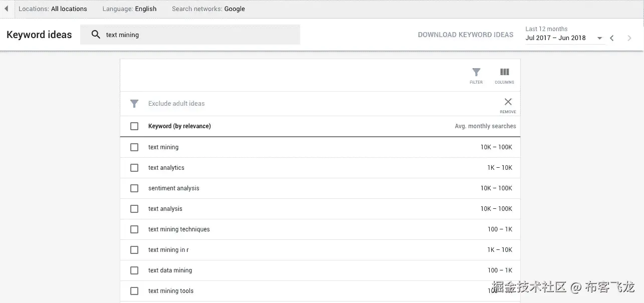Sort by Avg. monthly searches column
The width and height of the screenshot is (644, 303).
pos(485,126)
